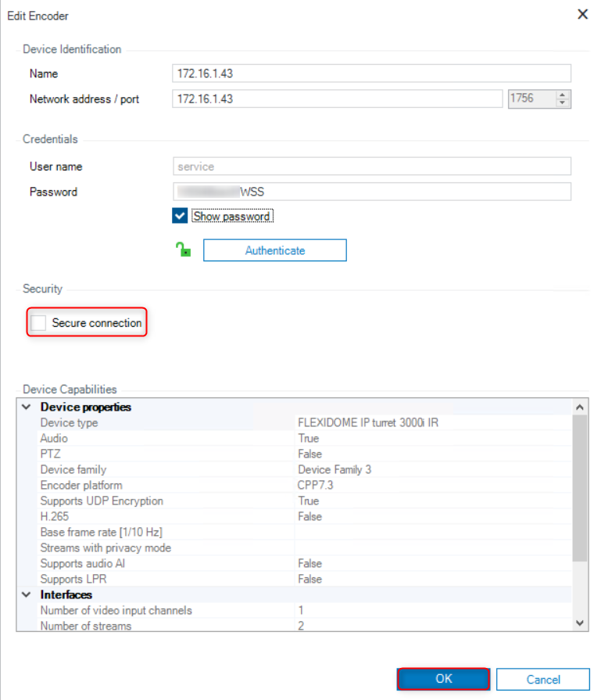Close the Edit Encoder dialog

coord(582,14)
